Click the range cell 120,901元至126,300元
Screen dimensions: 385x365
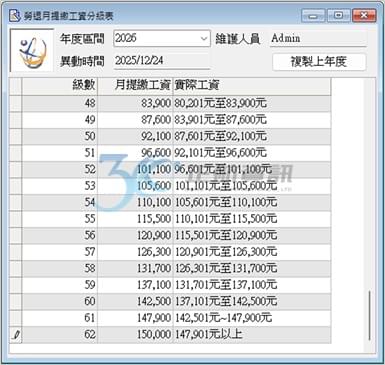[x=252, y=252]
